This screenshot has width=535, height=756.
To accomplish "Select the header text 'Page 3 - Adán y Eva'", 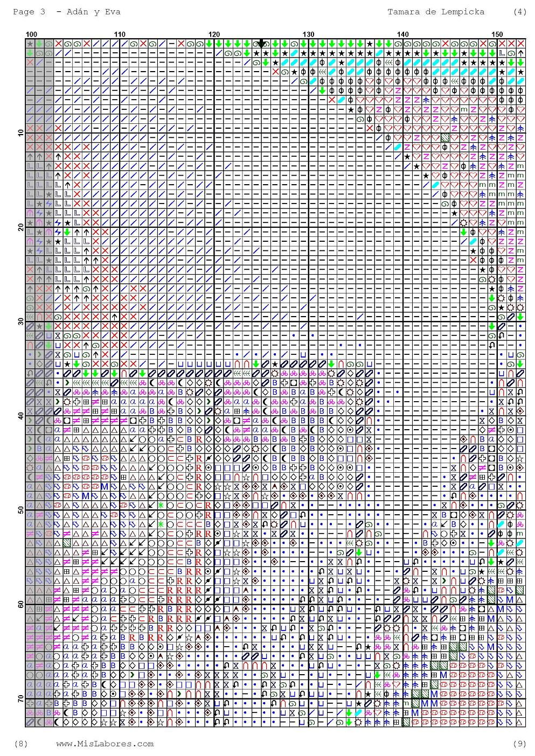I will point(67,11).
